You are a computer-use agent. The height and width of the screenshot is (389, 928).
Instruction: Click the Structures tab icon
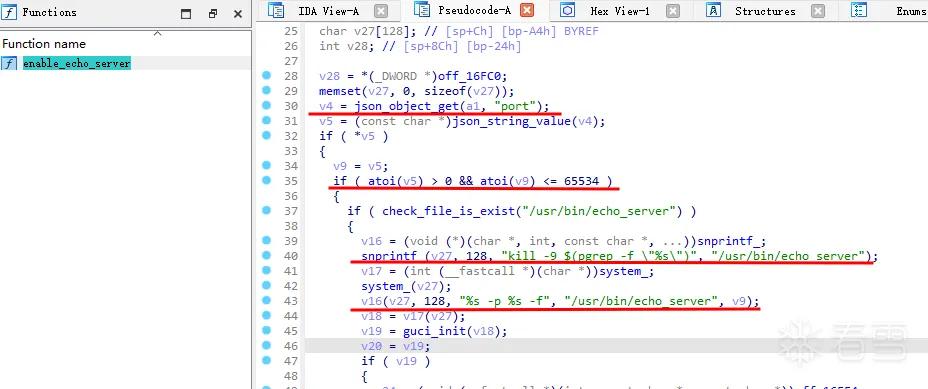713,10
